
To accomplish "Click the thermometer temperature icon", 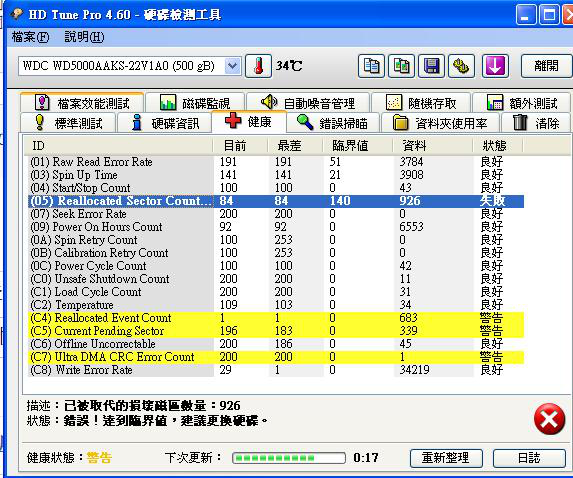I will tap(258, 66).
